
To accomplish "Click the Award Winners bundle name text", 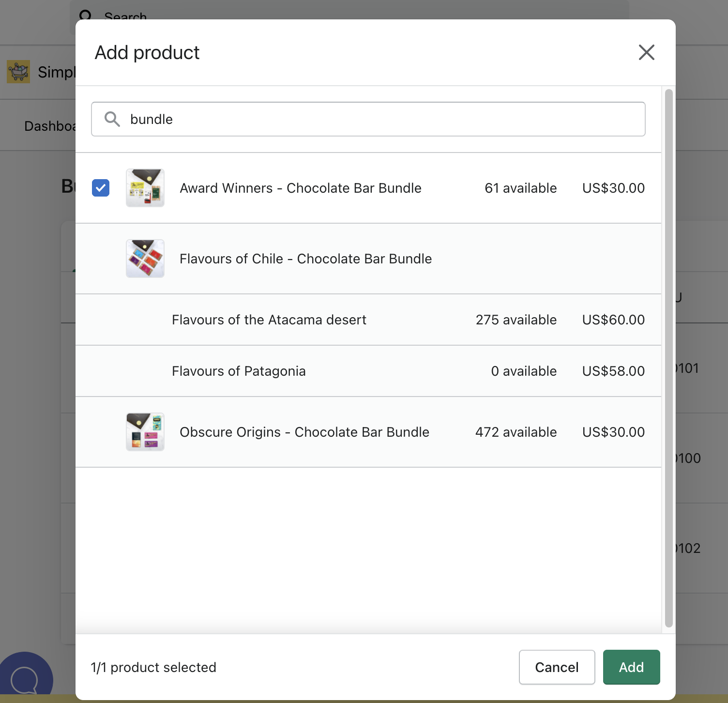I will [301, 188].
